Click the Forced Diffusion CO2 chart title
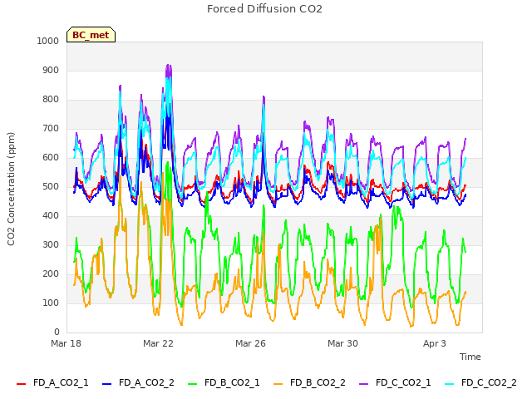This screenshot has height=399, width=532. point(264,9)
